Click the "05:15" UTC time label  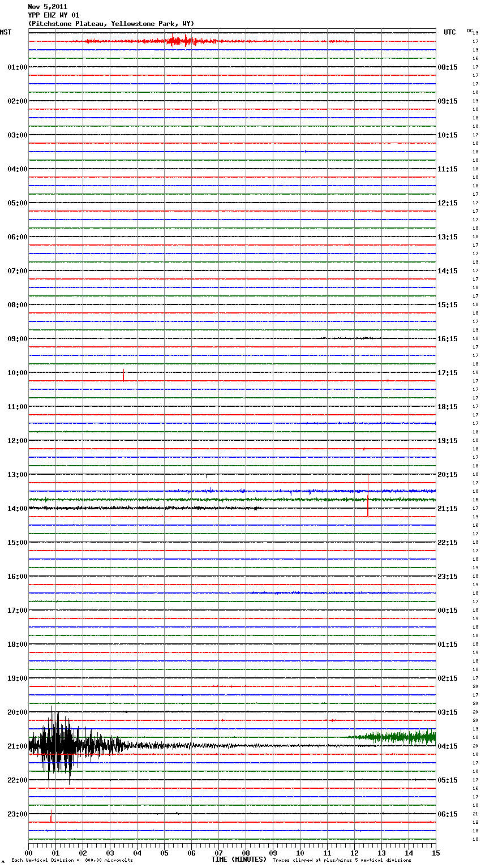point(448,780)
